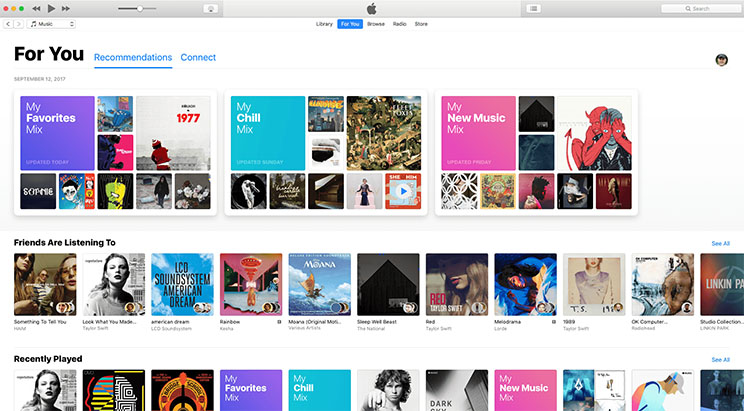
Task: Show the Up Next list icon
Action: tap(534, 8)
